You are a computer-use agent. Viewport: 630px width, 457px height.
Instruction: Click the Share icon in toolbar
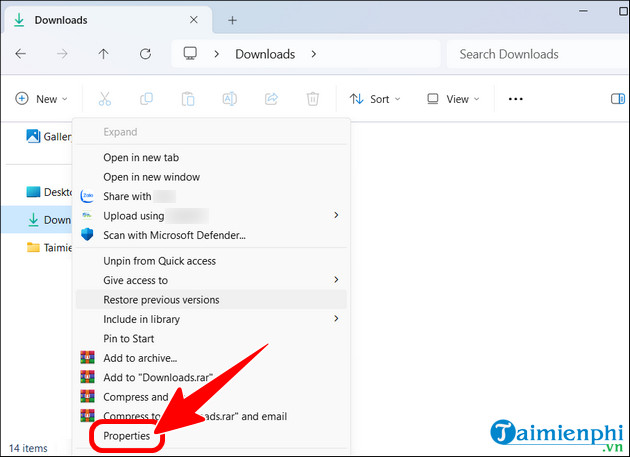click(271, 99)
